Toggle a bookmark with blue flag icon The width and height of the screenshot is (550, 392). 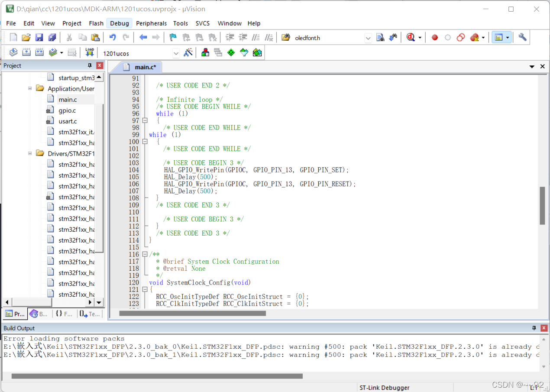click(x=173, y=38)
